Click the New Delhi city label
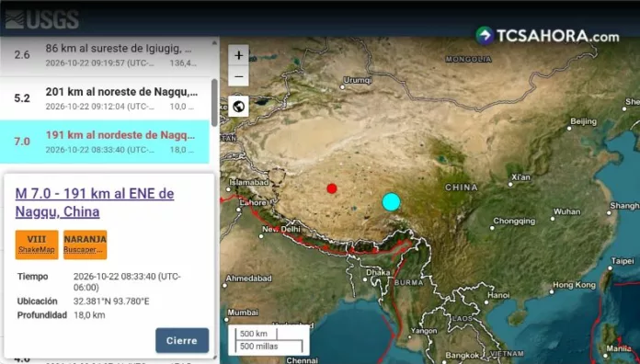The image size is (640, 364). (281, 229)
